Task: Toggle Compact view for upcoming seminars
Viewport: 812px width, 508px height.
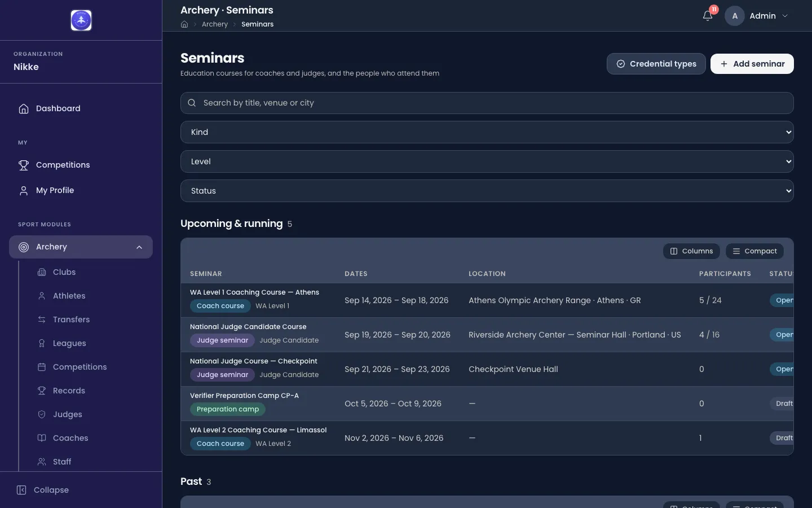Action: coord(754,251)
